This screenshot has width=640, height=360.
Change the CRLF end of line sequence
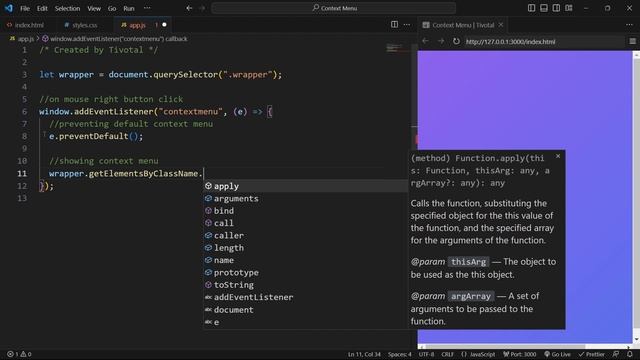pyautogui.click(x=447, y=354)
